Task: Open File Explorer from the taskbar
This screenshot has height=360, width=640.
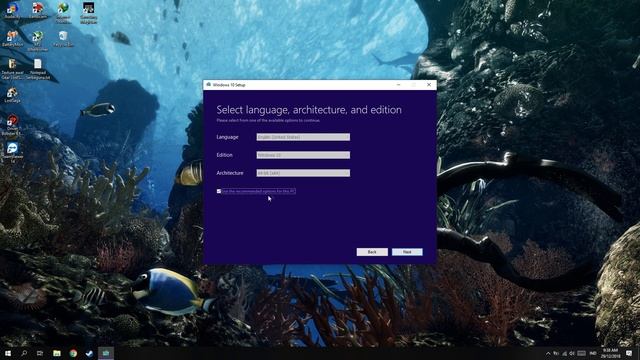Action: [x=57, y=353]
